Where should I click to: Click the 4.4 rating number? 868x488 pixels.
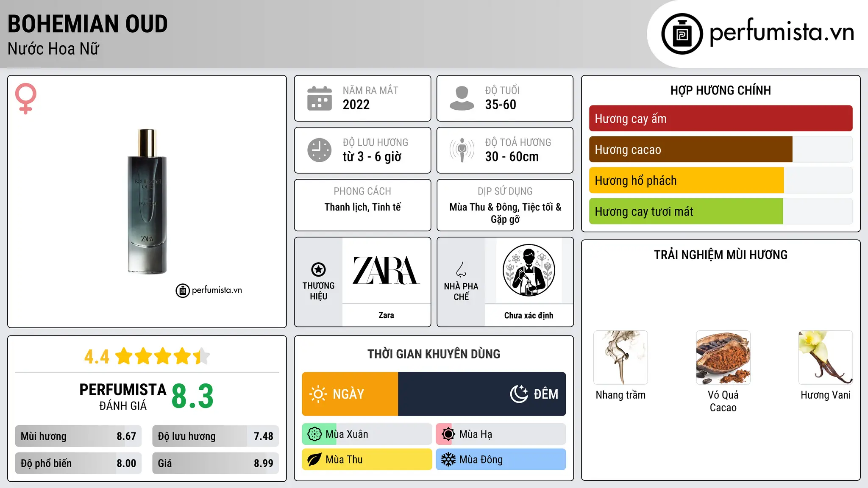tap(97, 357)
